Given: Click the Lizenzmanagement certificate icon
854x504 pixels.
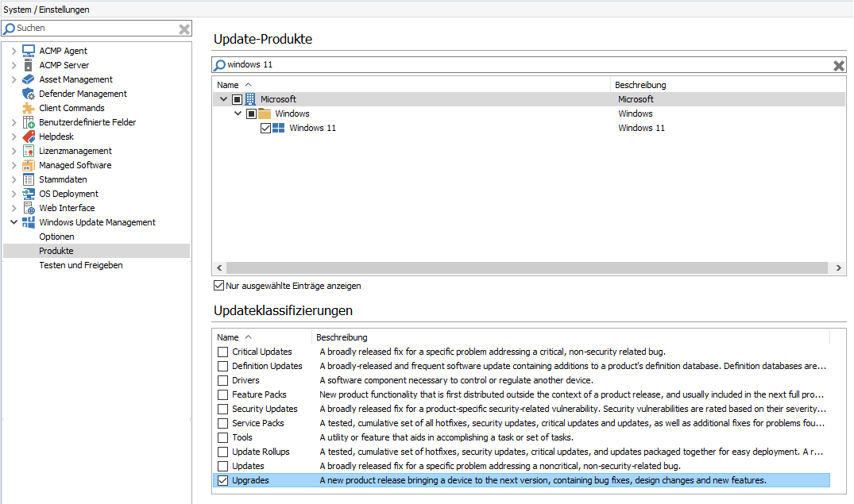Looking at the screenshot, I should point(29,151).
